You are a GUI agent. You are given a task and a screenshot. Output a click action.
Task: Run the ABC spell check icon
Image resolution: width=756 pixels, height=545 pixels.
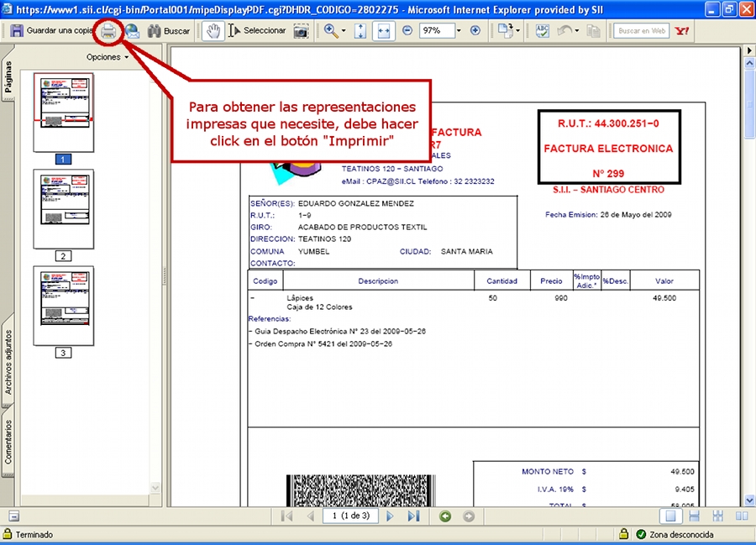click(543, 31)
